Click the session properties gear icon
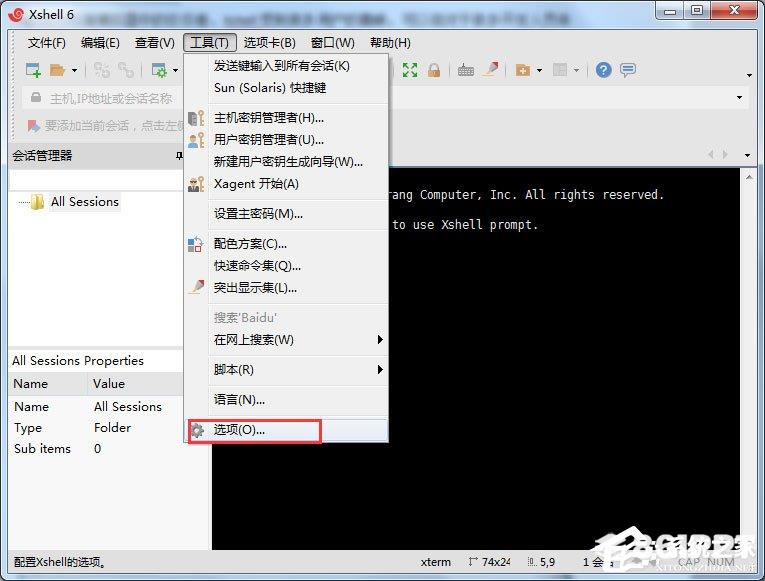This screenshot has height=581, width=765. pos(159,70)
